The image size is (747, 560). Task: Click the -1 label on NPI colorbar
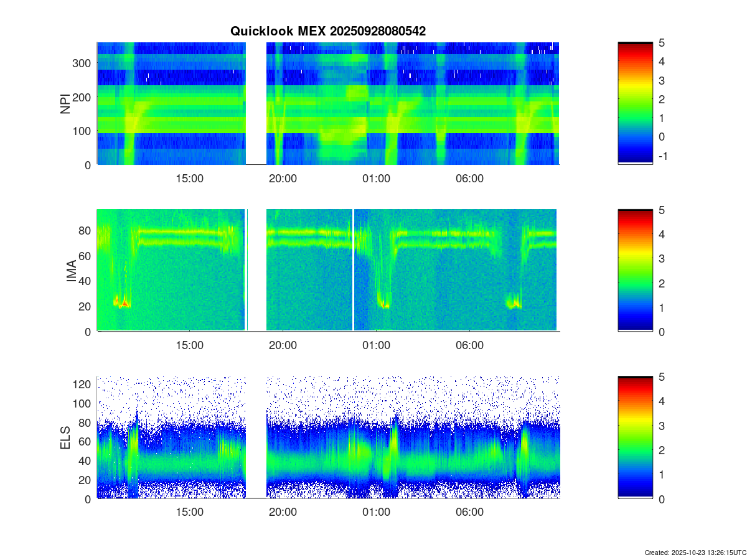[x=664, y=156]
